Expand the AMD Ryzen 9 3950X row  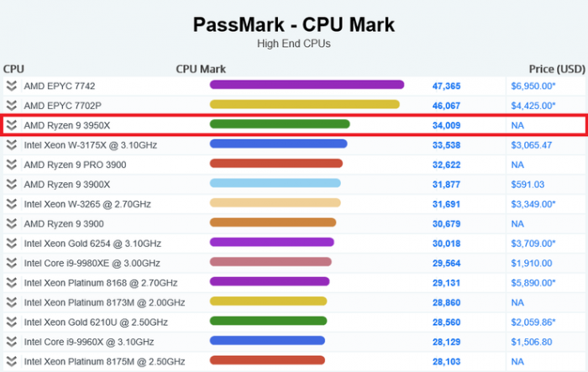pos(12,125)
